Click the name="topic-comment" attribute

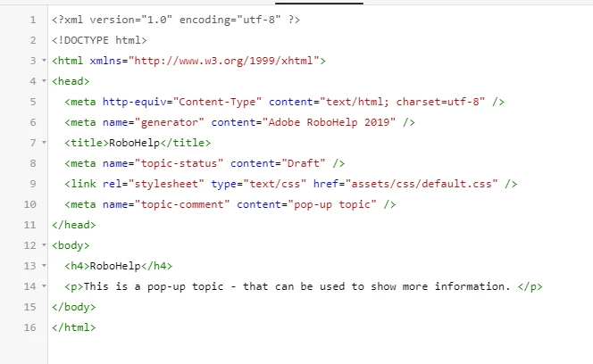(x=166, y=204)
